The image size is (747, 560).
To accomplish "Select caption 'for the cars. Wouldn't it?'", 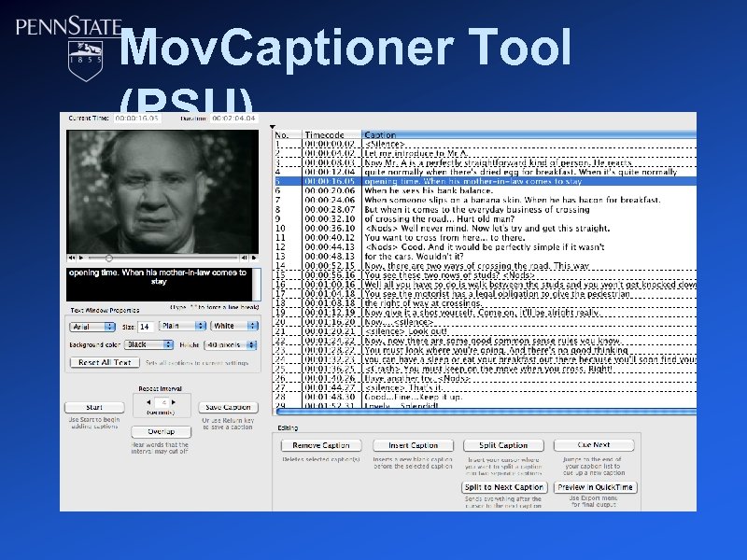I will click(x=414, y=256).
